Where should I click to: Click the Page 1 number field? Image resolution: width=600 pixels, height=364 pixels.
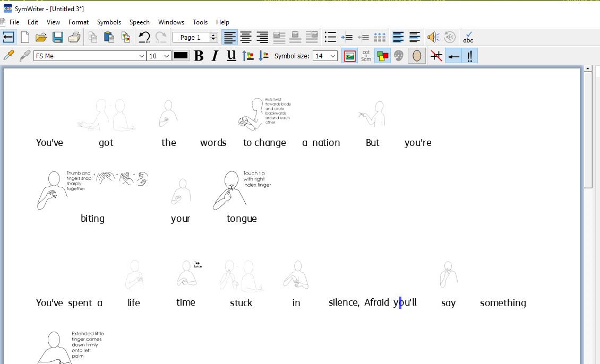coord(191,38)
